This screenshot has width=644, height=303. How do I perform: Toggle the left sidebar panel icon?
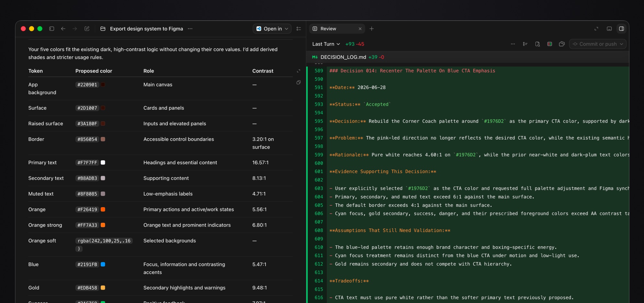click(51, 28)
